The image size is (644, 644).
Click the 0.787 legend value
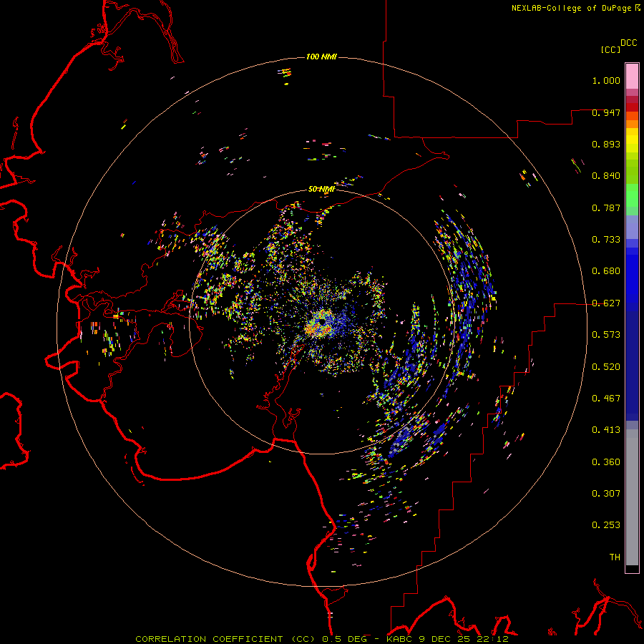point(606,208)
